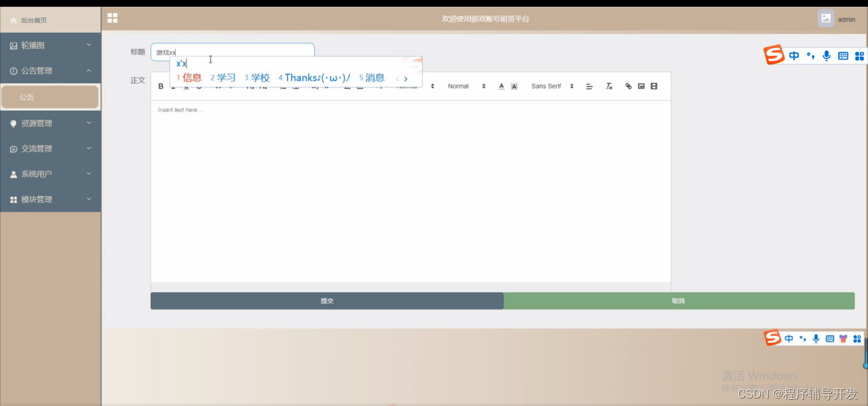Choose IME candidate 3 学校
The image size is (868, 406).
click(x=257, y=78)
